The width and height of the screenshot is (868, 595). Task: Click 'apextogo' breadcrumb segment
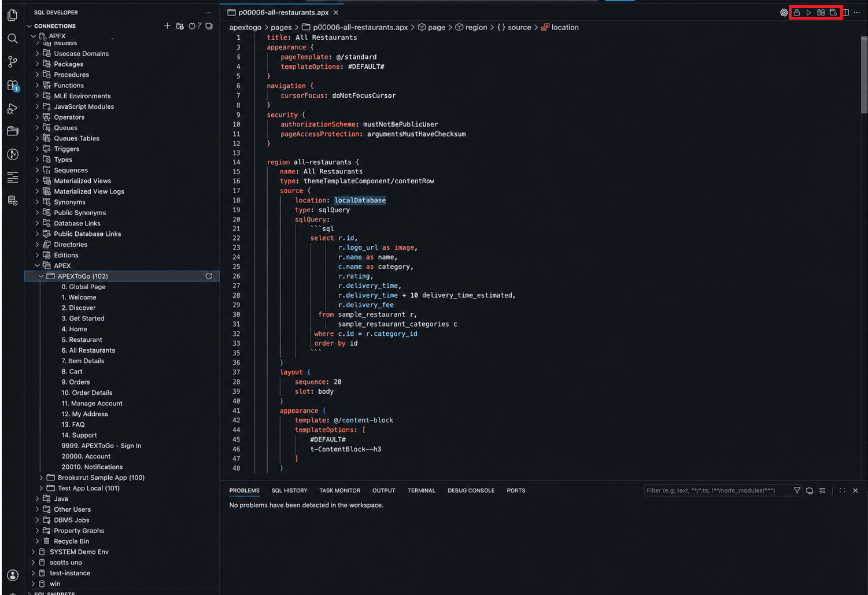click(245, 27)
